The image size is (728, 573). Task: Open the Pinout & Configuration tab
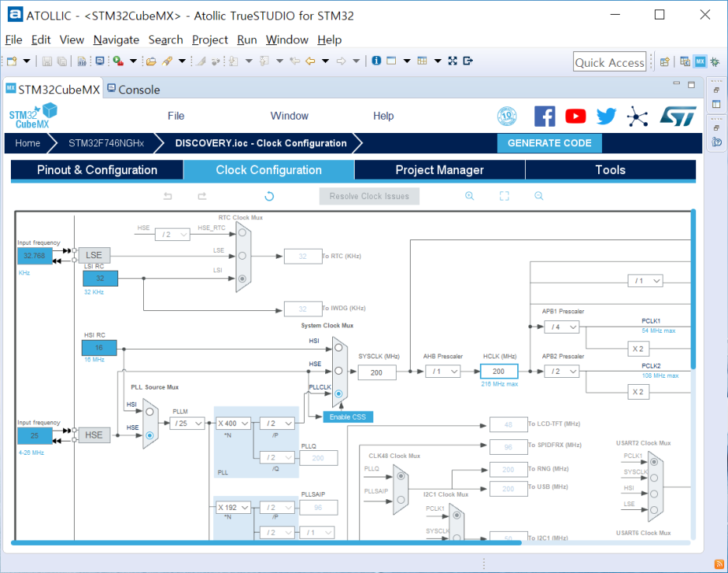[97, 169]
